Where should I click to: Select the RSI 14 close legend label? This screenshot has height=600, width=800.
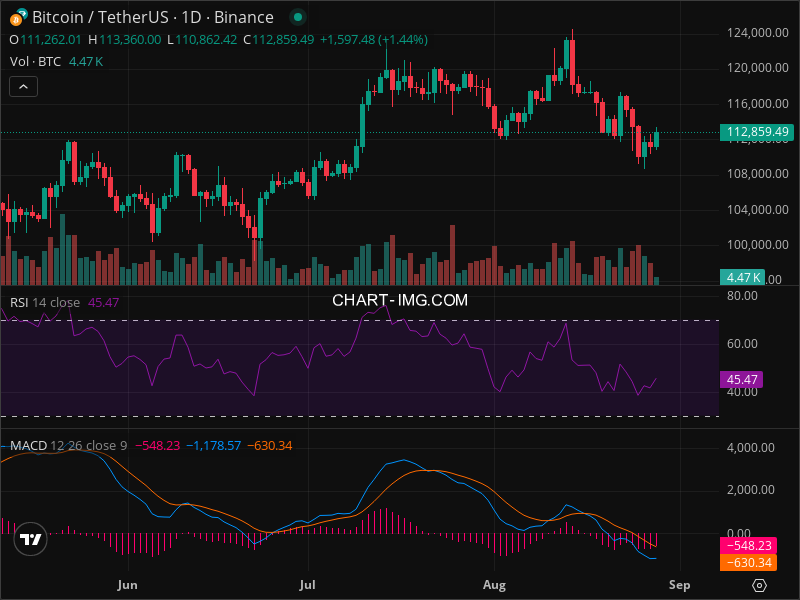[x=45, y=302]
